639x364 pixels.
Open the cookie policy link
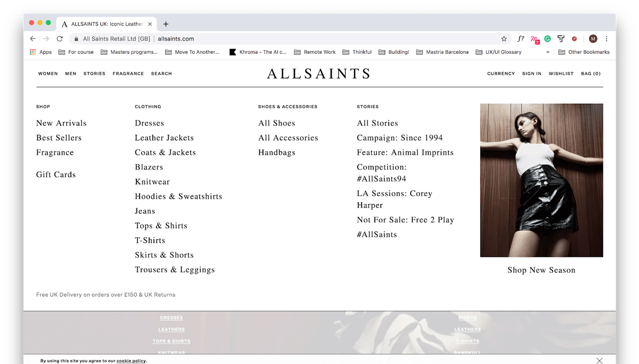(x=131, y=361)
